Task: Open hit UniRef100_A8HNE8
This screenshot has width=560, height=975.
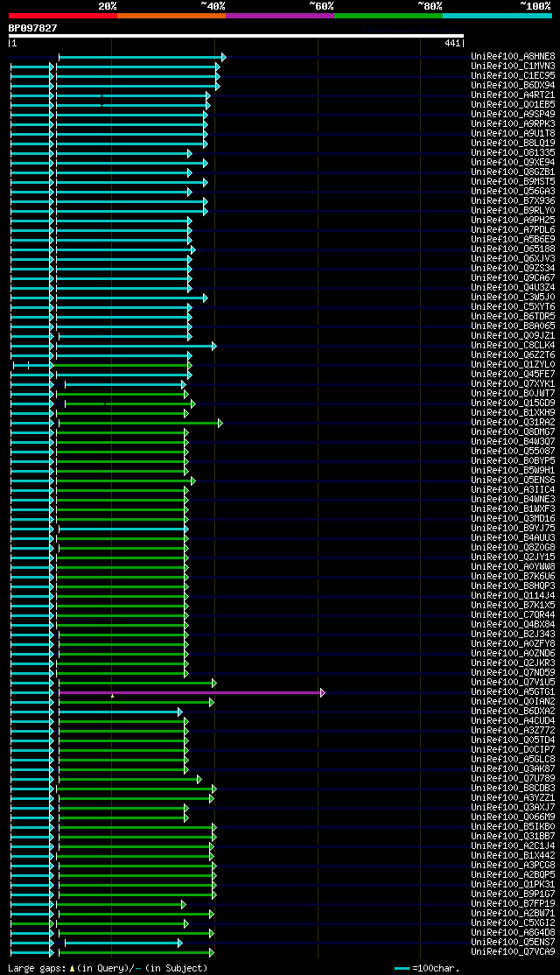Action: point(514,57)
